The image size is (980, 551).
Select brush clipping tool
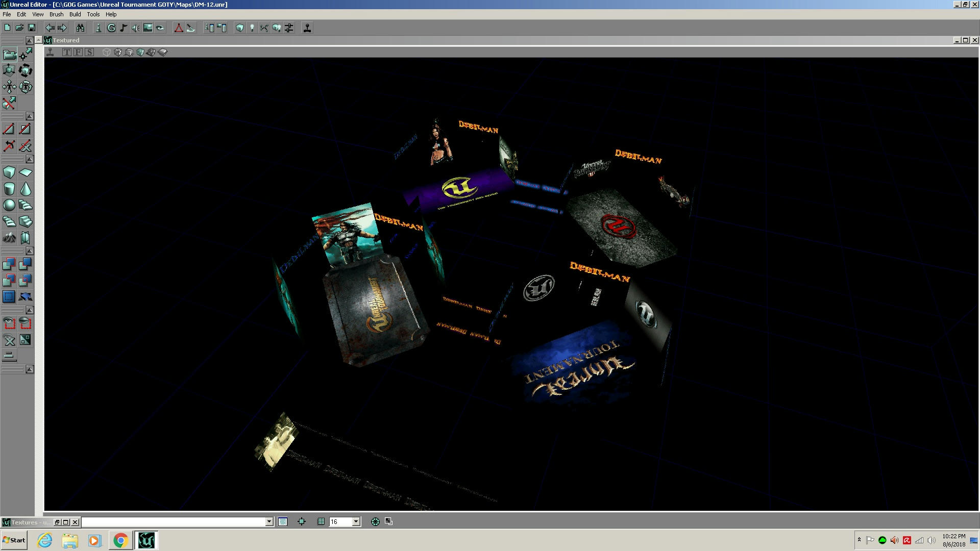pyautogui.click(x=9, y=103)
